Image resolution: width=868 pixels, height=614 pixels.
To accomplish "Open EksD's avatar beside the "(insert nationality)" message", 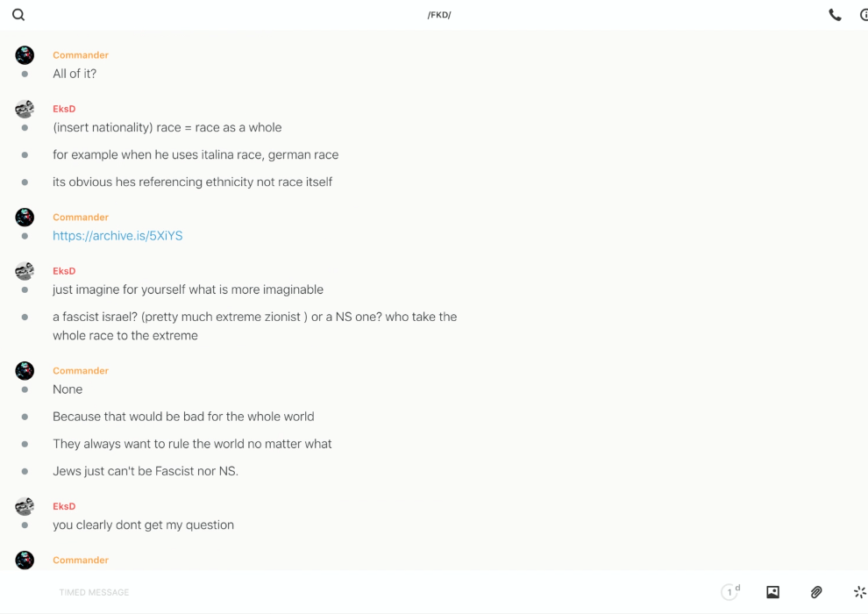I will coord(25,109).
